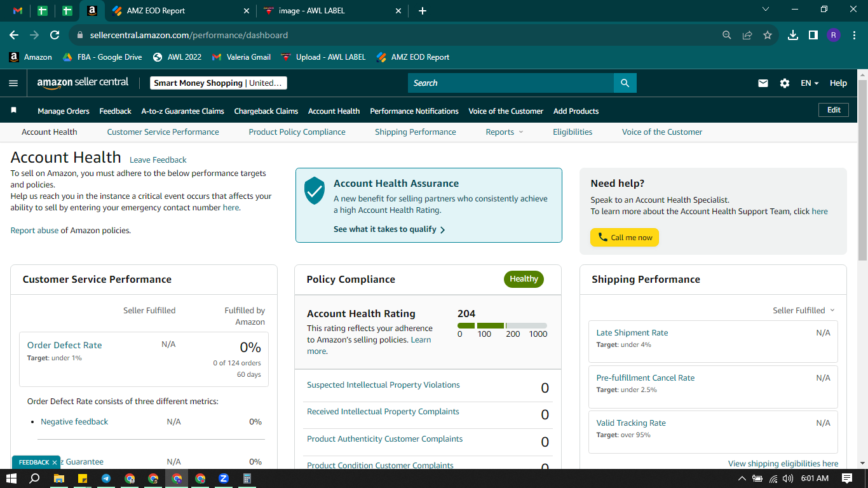Open the Eligibilities tab

click(x=573, y=132)
